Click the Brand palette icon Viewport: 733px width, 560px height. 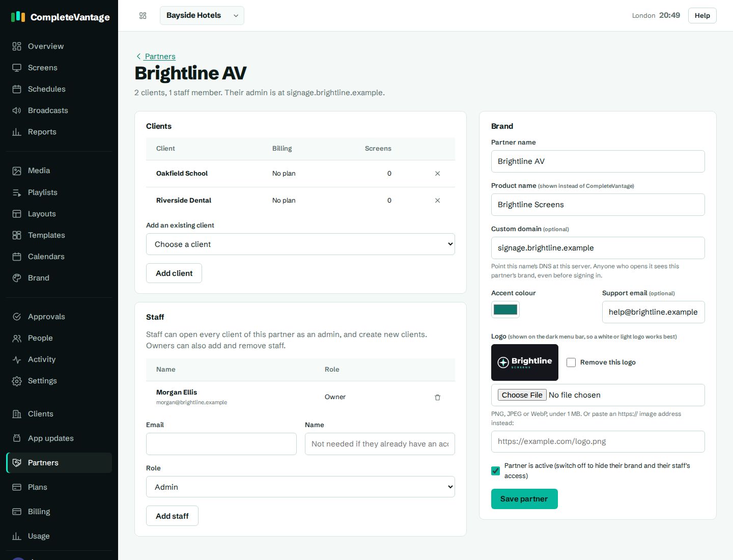[x=17, y=278]
